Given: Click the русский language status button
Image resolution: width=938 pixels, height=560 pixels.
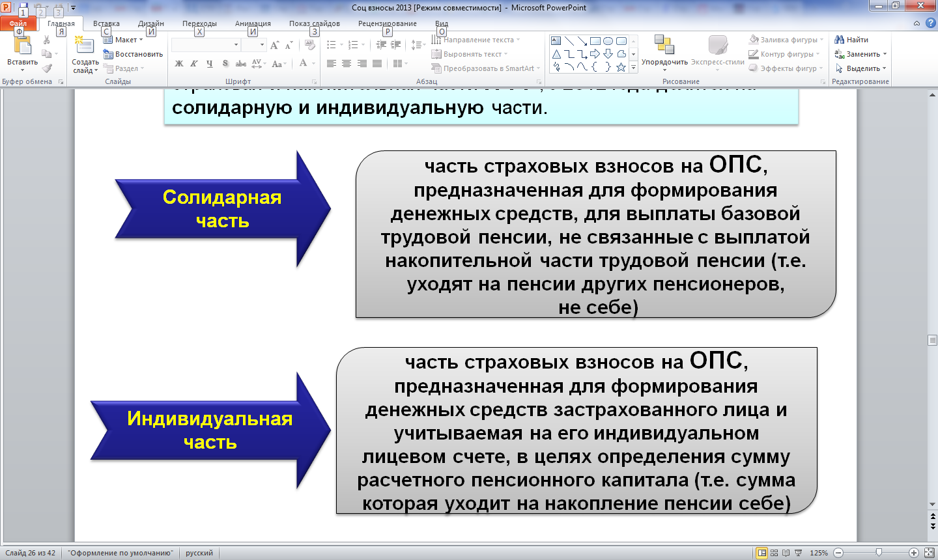Looking at the screenshot, I should click(199, 553).
